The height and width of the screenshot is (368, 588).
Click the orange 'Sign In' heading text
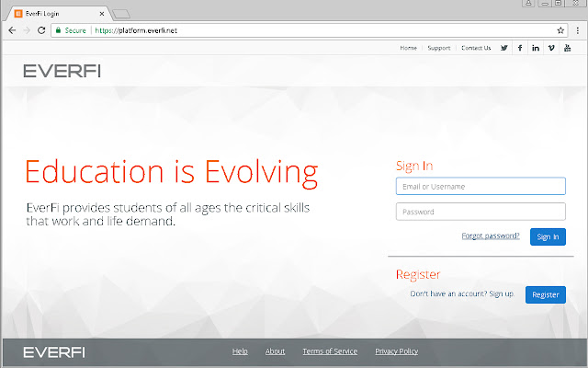click(x=414, y=166)
